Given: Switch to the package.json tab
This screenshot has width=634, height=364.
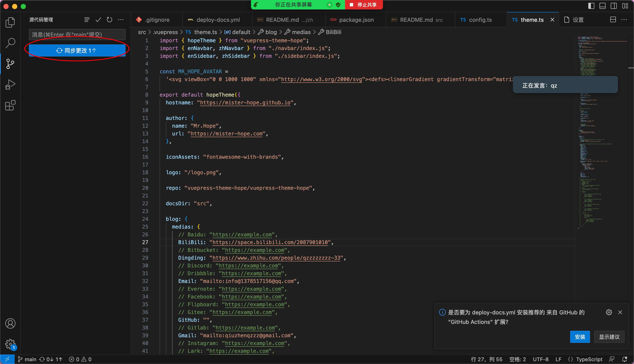Looking at the screenshot, I should [356, 20].
